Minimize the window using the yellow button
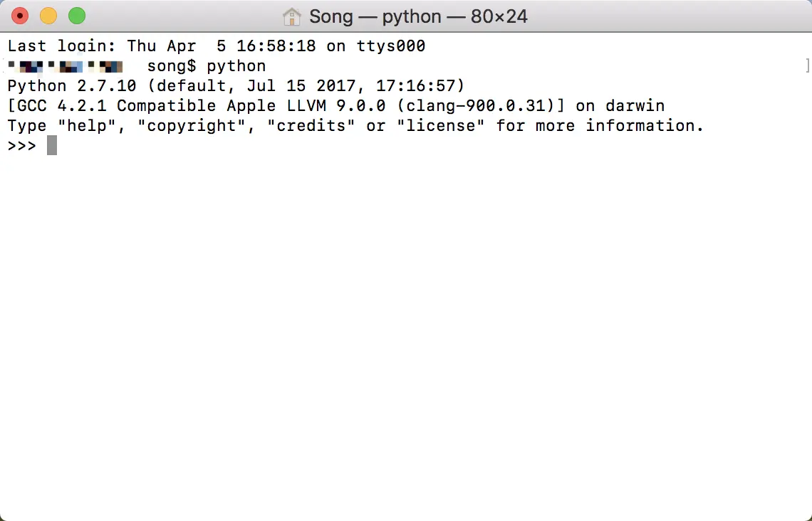 coord(48,16)
